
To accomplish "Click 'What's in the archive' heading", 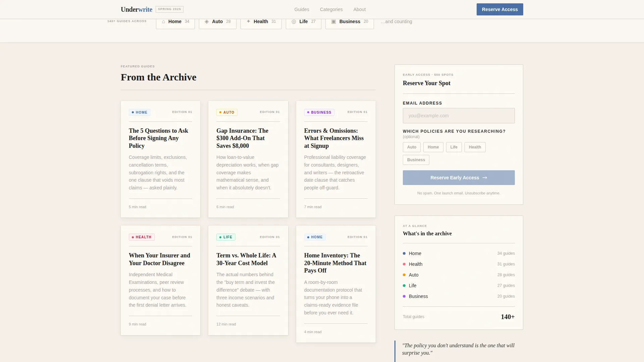I will click(427, 234).
